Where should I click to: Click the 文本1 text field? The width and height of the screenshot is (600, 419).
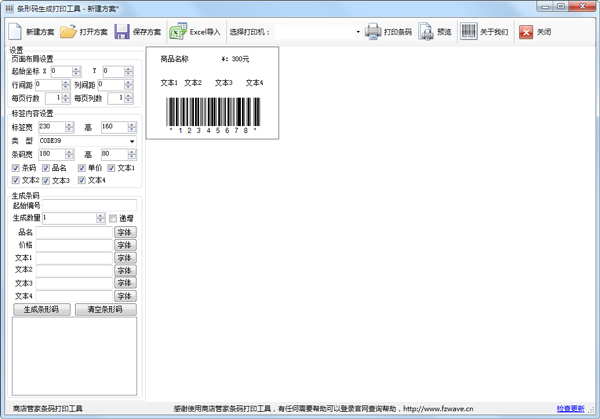point(74,258)
